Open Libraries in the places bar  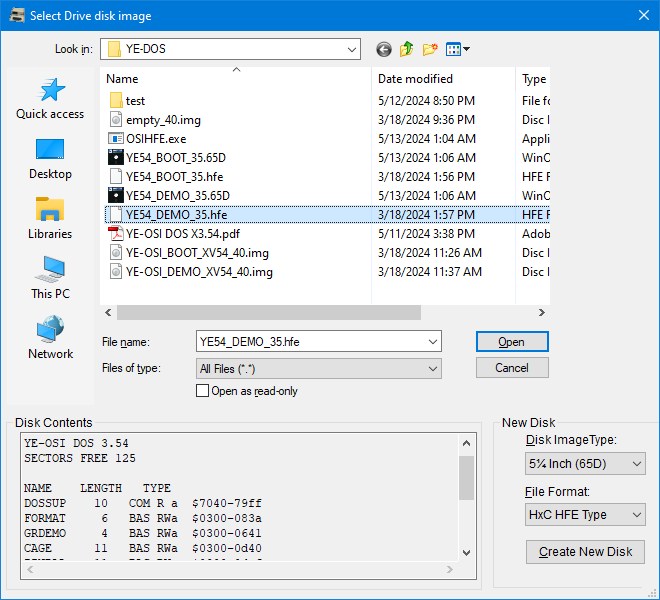[50, 219]
